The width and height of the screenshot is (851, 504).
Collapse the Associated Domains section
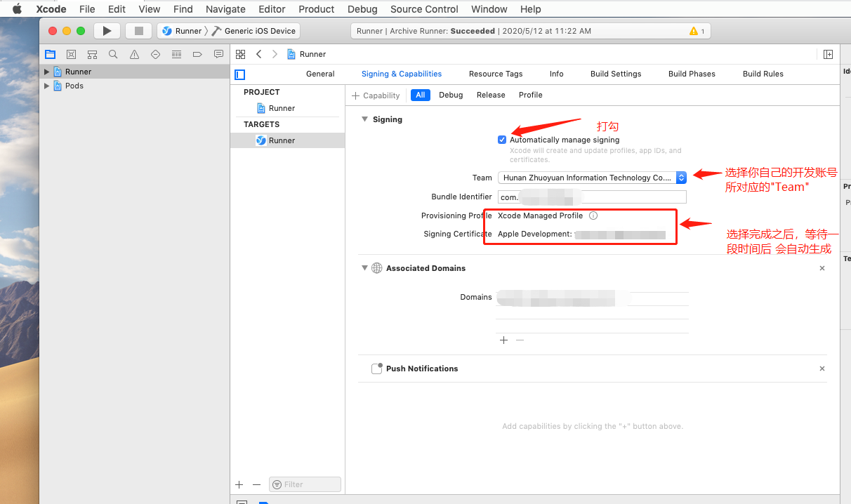[x=364, y=268]
